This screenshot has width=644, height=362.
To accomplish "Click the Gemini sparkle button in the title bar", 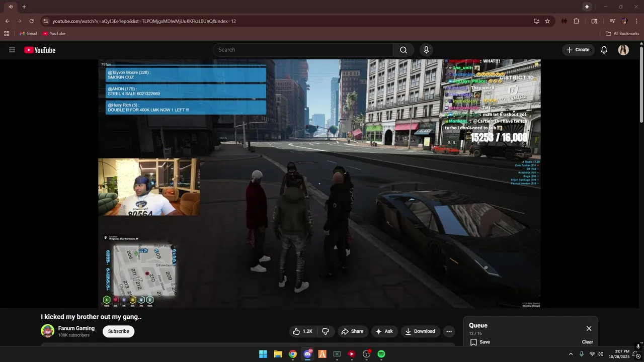I will 587,7.
